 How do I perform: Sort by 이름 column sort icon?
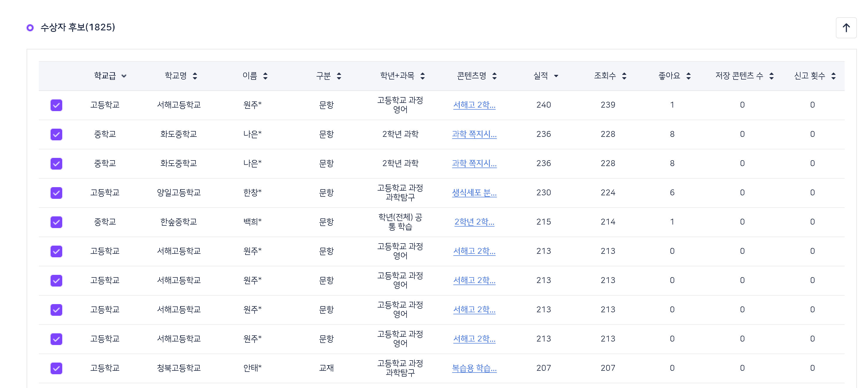pyautogui.click(x=265, y=76)
